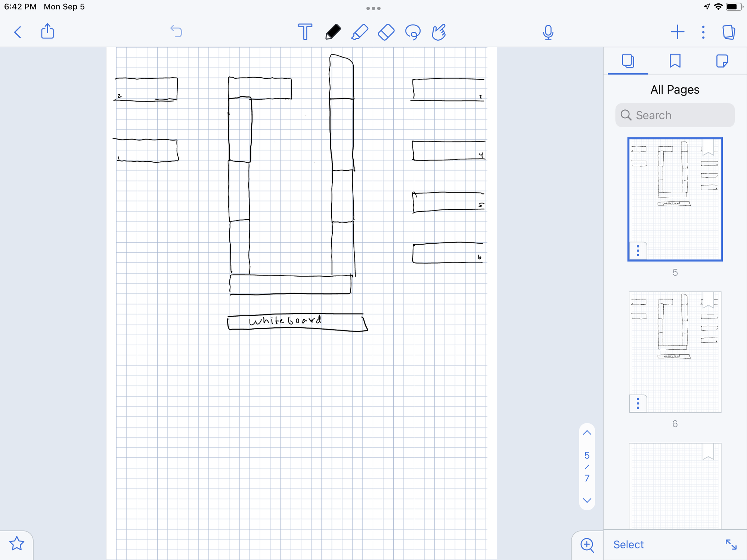Select the Pen tool

332,32
